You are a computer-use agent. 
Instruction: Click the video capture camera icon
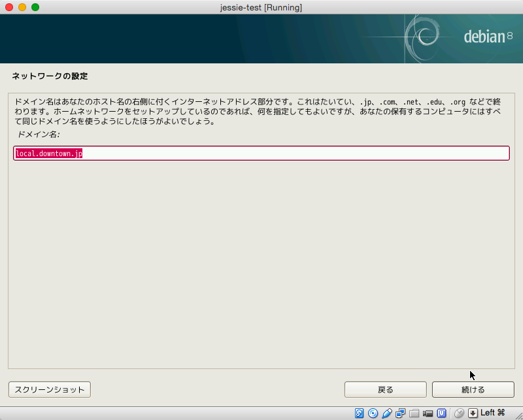428,413
